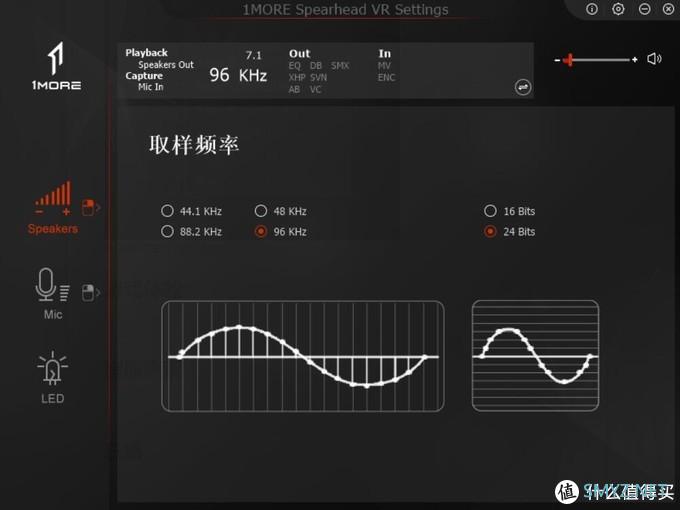The height and width of the screenshot is (510, 680).
Task: Click the master volume slider track
Action: [596, 60]
